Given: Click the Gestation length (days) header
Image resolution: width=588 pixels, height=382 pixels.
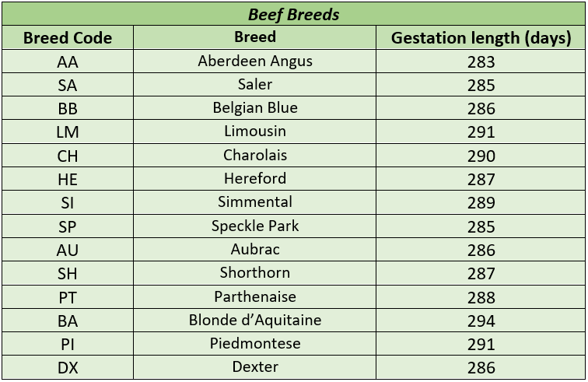Looking at the screenshot, I should click(481, 37).
